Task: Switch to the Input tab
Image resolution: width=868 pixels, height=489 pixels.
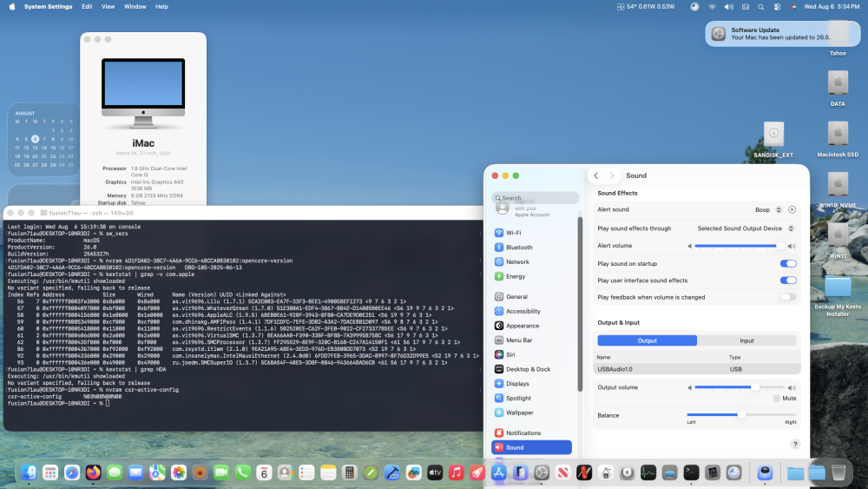Action: click(x=746, y=340)
